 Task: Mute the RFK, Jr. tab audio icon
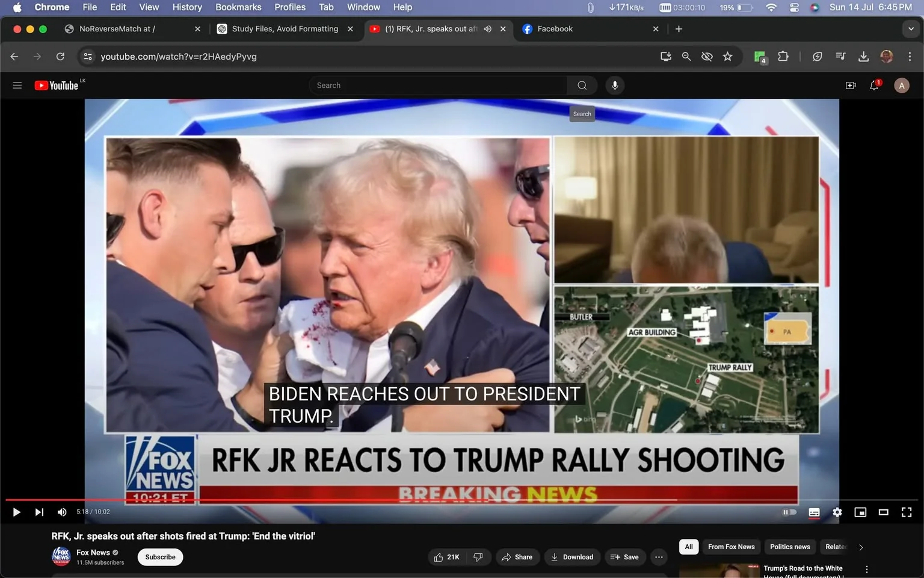click(487, 29)
